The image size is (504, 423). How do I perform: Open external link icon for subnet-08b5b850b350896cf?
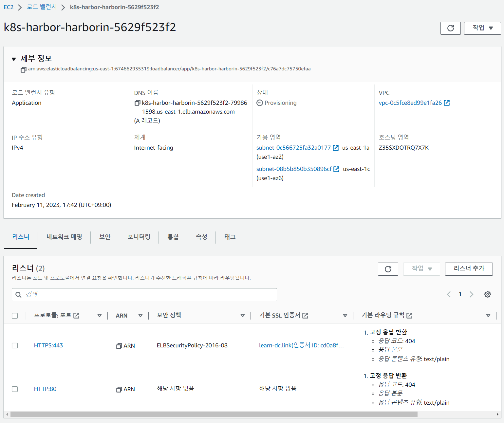pyautogui.click(x=336, y=169)
